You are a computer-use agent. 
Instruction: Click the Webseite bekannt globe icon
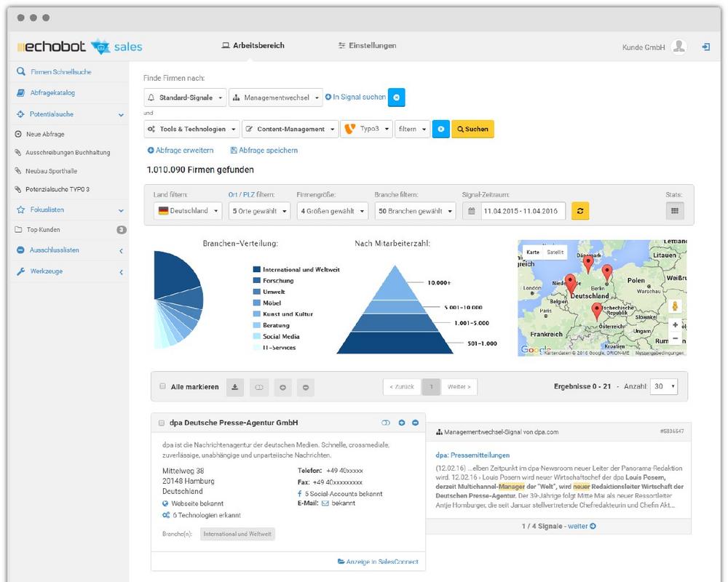point(165,503)
